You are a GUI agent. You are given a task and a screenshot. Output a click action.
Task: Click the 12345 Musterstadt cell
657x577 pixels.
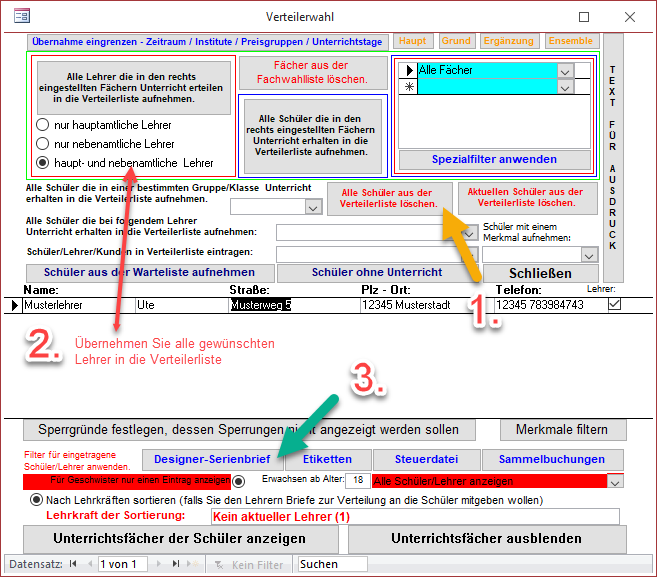[x=427, y=305]
